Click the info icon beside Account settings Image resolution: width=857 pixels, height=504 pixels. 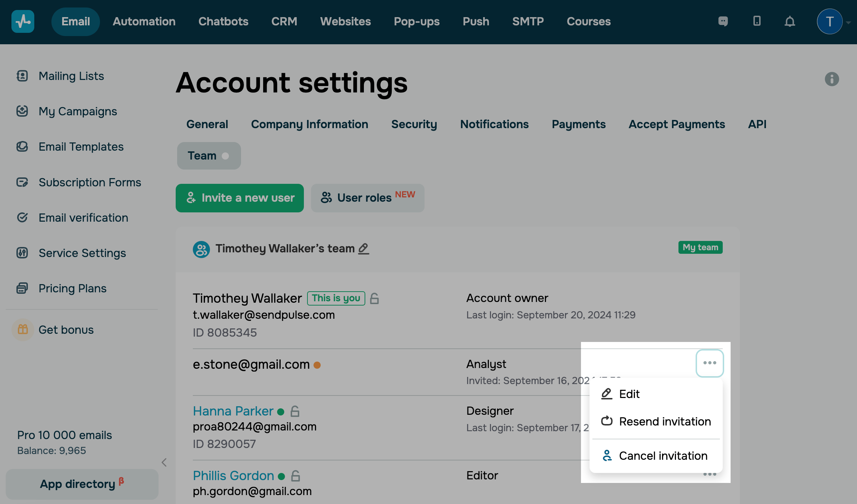(x=832, y=79)
